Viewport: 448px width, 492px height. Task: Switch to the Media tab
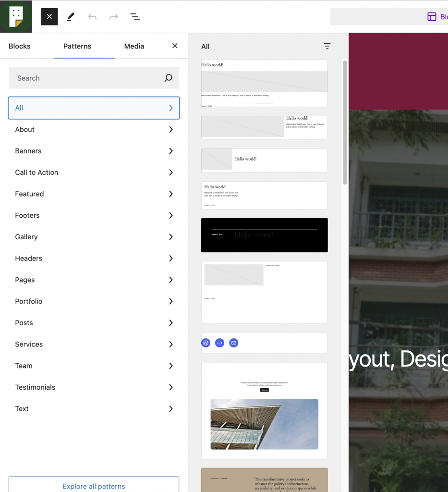(134, 46)
